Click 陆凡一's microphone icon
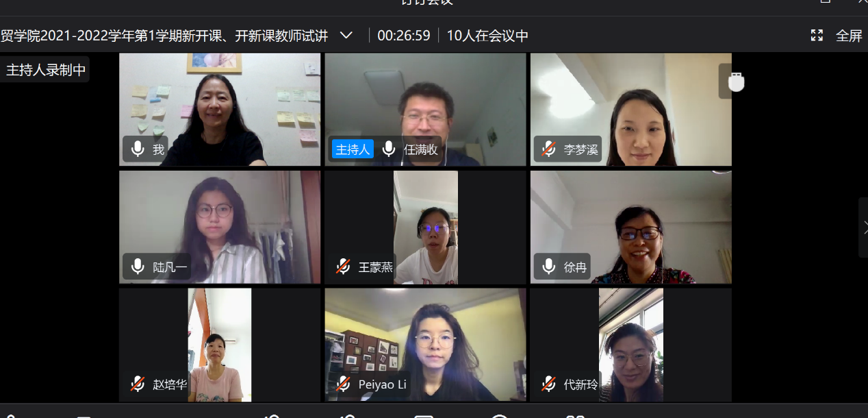This screenshot has height=418, width=868. click(138, 267)
